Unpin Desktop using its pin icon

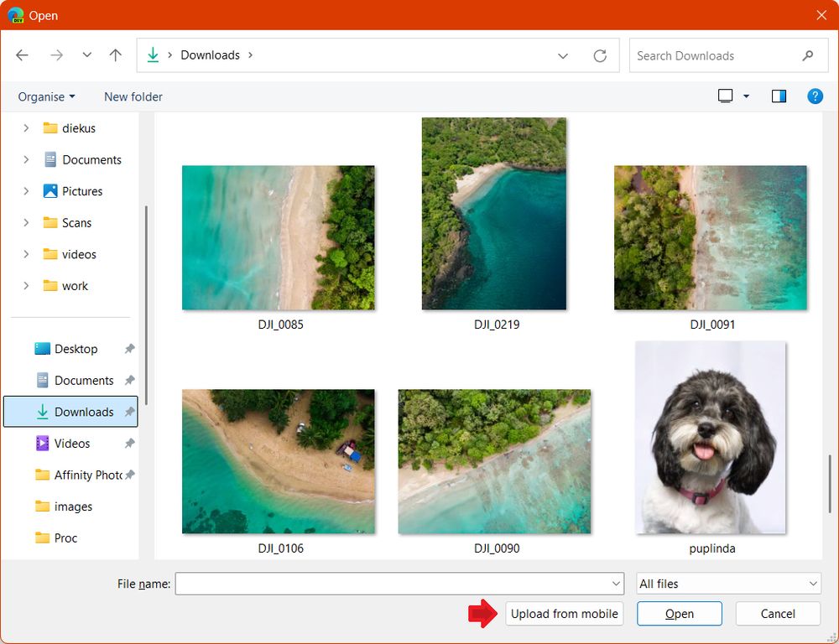(x=129, y=350)
